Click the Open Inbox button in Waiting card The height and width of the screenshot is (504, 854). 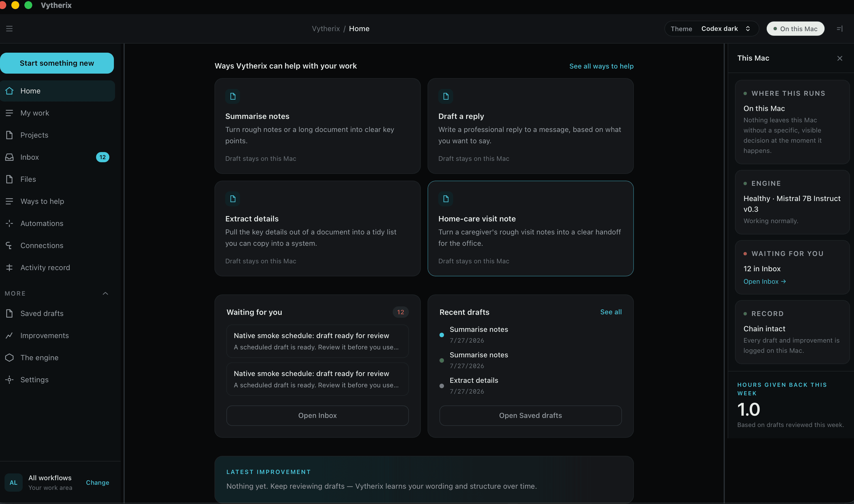click(x=317, y=416)
